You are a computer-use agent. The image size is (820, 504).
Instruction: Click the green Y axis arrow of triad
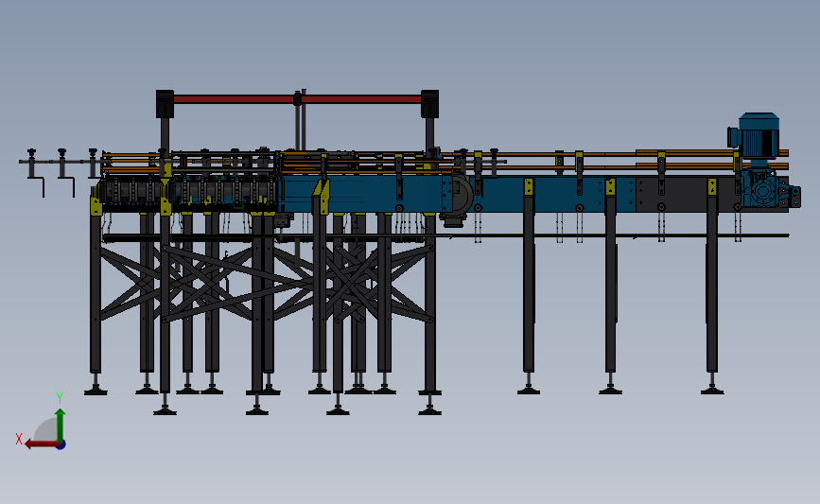(x=61, y=425)
